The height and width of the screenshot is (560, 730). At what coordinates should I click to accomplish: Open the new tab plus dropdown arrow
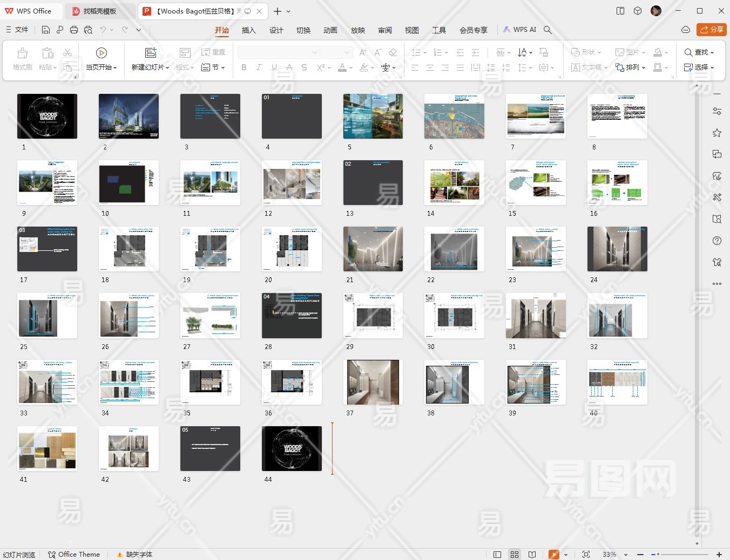point(288,11)
